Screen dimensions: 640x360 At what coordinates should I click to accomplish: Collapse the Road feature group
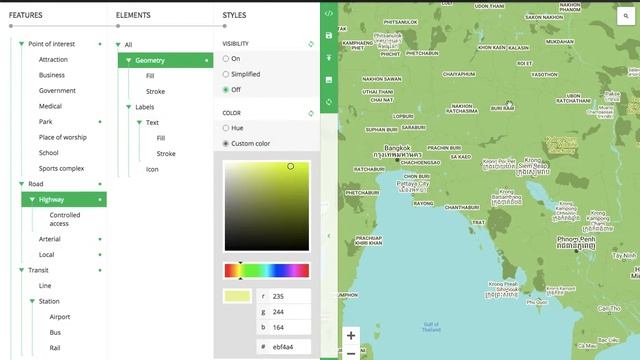point(22,184)
